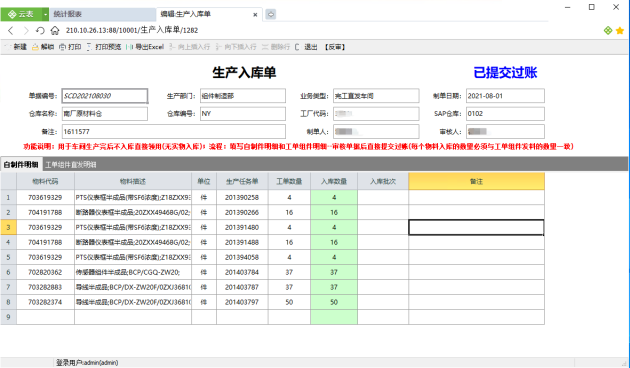
Task: Click 退出 to exit the form
Action: coord(306,47)
